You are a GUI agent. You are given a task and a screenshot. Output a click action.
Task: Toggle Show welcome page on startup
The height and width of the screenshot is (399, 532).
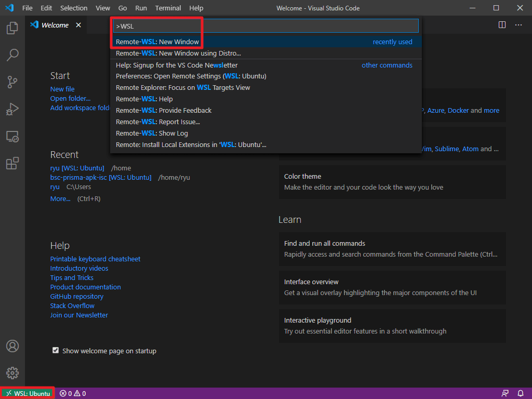pyautogui.click(x=56, y=350)
